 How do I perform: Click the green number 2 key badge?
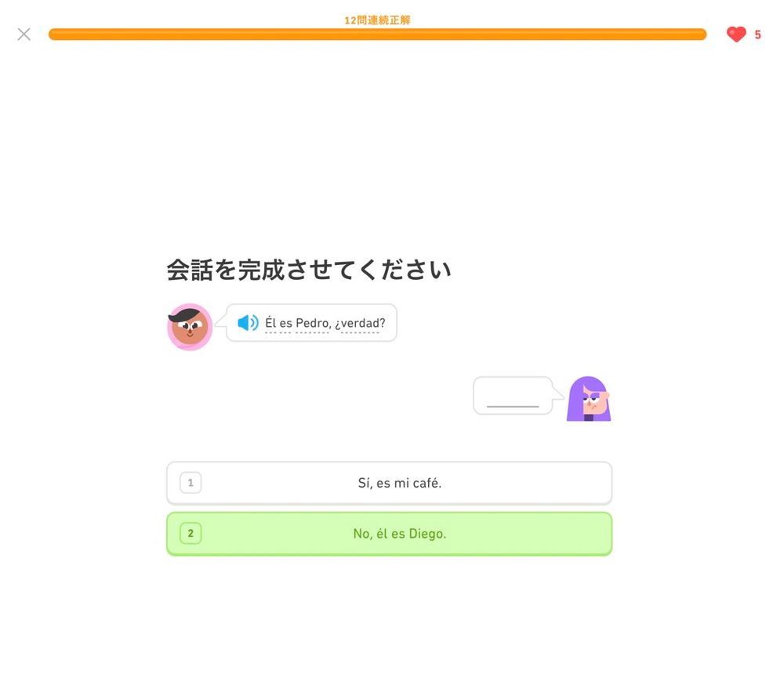pos(191,533)
